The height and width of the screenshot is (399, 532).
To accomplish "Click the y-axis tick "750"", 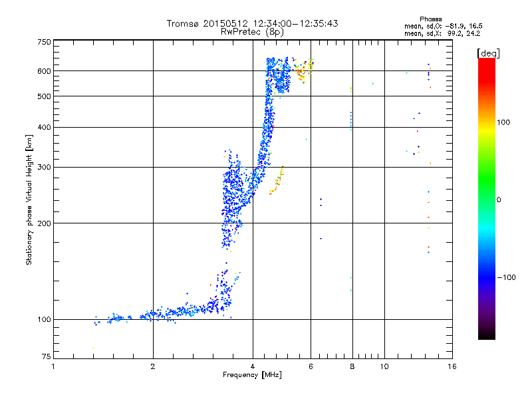I will pos(44,42).
